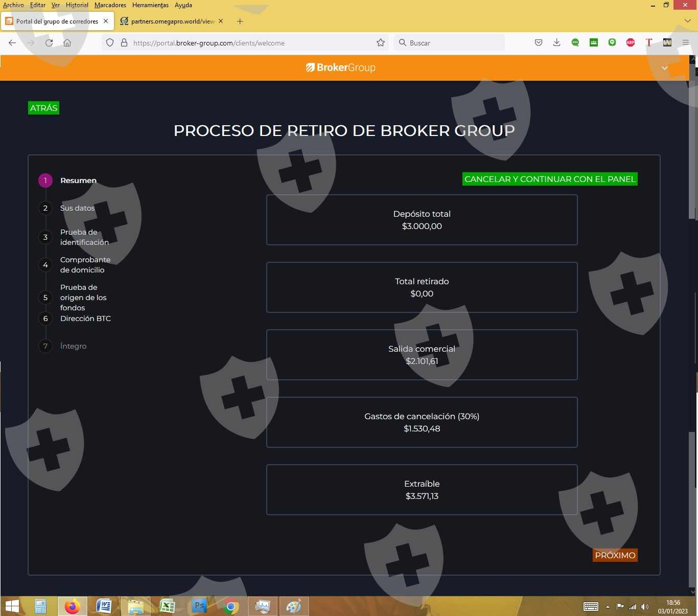Click the green people group extension icon
This screenshot has width=698, height=616.
point(594,43)
